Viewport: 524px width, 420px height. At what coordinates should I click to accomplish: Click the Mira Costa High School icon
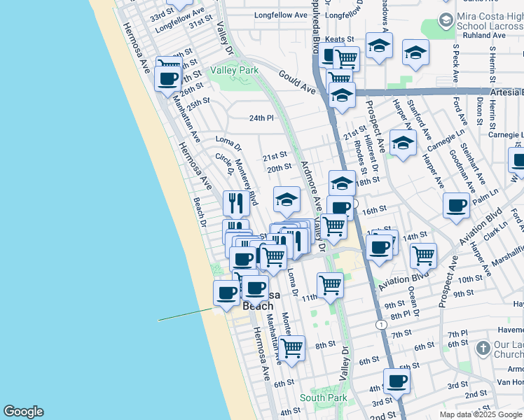pos(445,19)
